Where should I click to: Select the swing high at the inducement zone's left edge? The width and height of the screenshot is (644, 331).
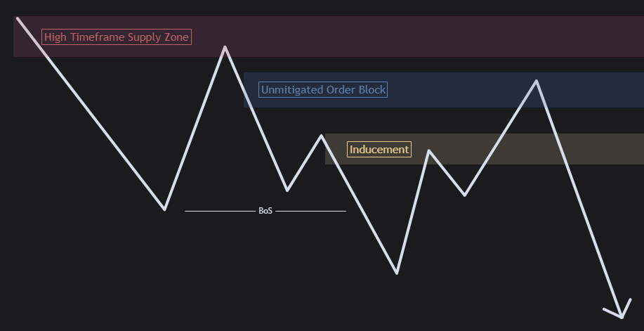tap(322, 136)
